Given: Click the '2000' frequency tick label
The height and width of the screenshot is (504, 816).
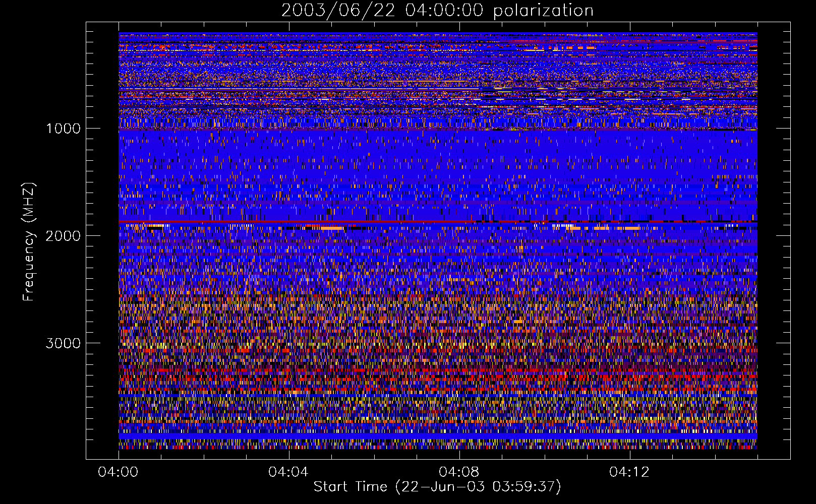Looking at the screenshot, I should (x=63, y=236).
